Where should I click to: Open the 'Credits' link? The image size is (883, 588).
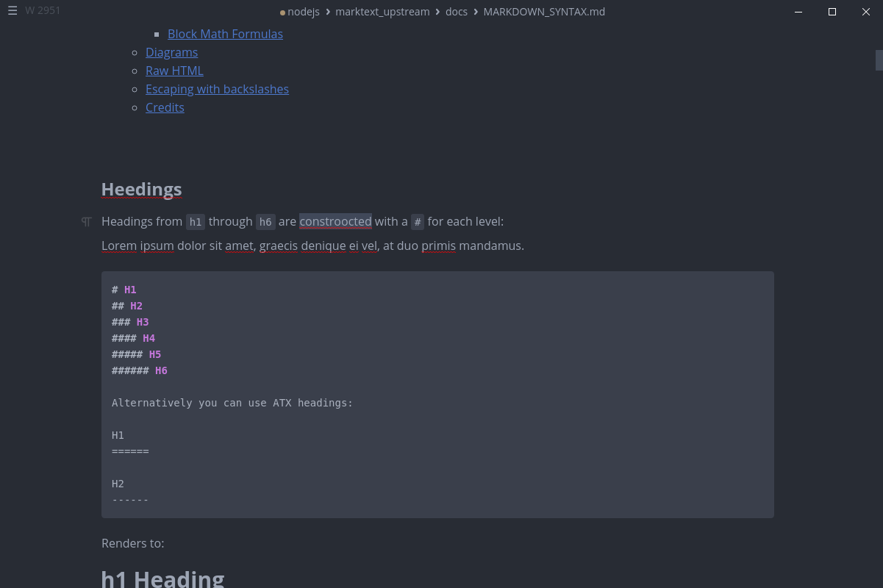[165, 107]
